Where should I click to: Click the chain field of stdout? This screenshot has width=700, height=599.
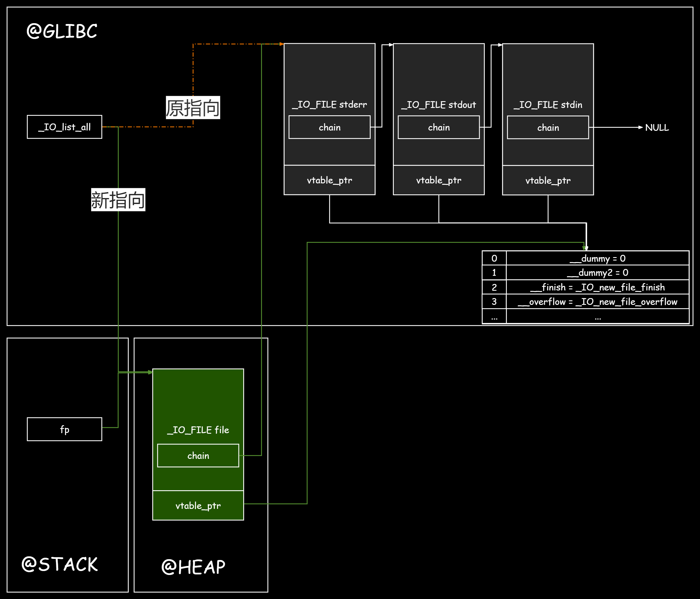point(438,127)
